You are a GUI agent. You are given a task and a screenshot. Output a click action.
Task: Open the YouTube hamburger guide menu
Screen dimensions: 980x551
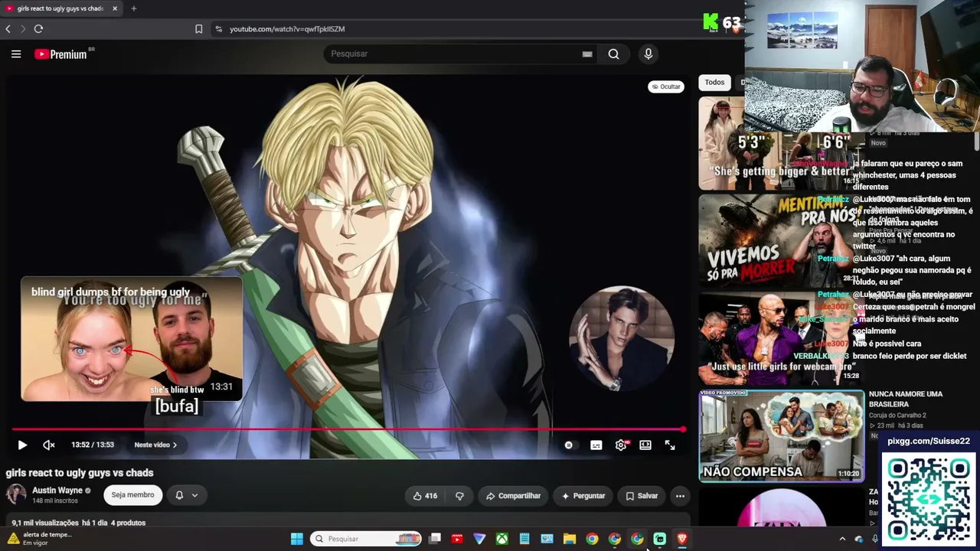(x=16, y=54)
